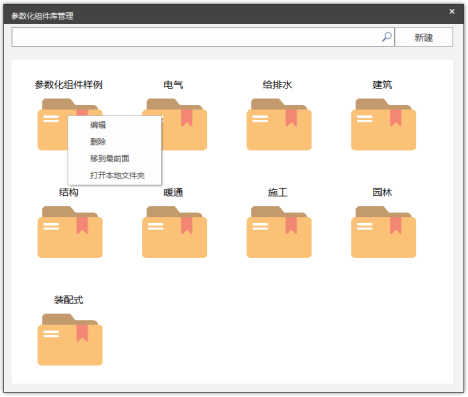Click the 参数化组件样例 label text
Image resolution: width=468 pixels, height=397 pixels.
[x=69, y=85]
